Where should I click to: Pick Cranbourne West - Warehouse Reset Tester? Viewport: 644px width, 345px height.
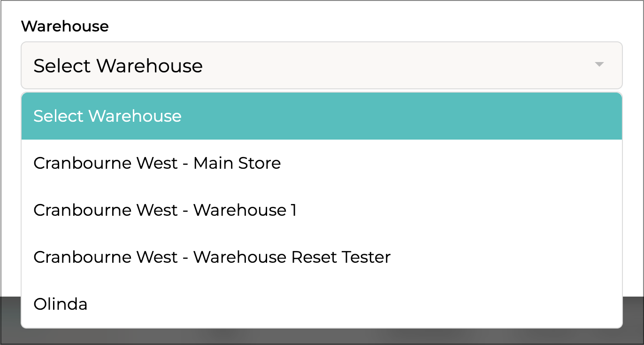[212, 257]
